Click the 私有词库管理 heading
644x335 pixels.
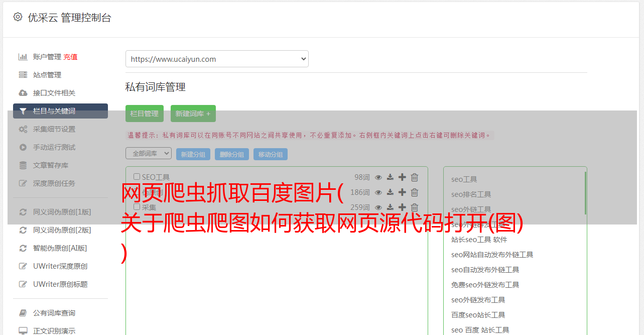[x=156, y=87]
